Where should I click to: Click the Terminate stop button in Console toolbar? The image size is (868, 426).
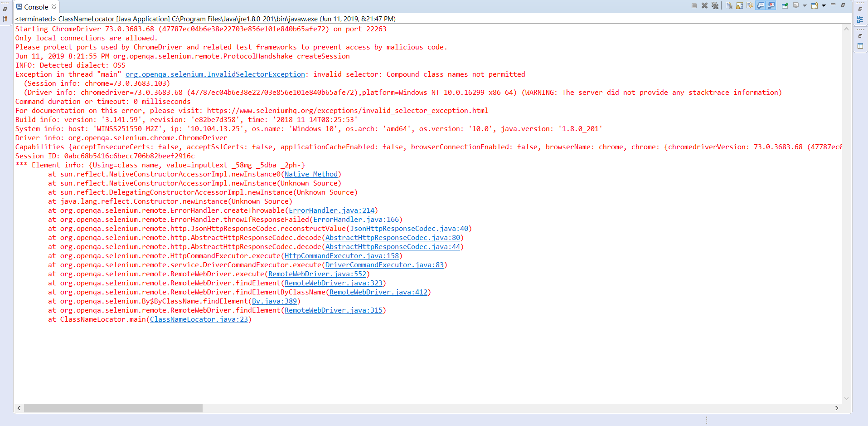(x=694, y=6)
